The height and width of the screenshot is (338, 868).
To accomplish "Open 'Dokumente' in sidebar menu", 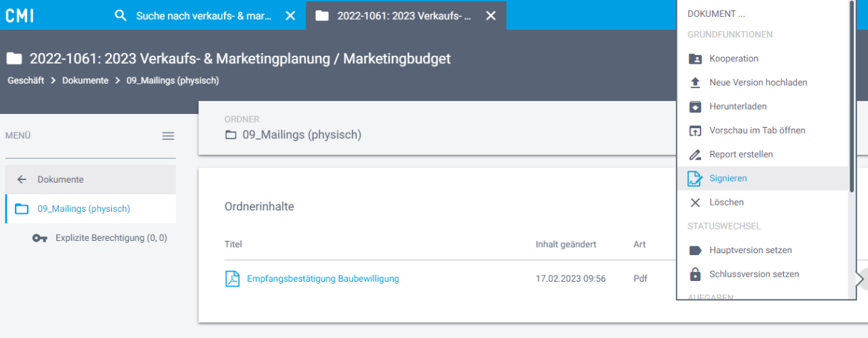I will tap(91, 179).
